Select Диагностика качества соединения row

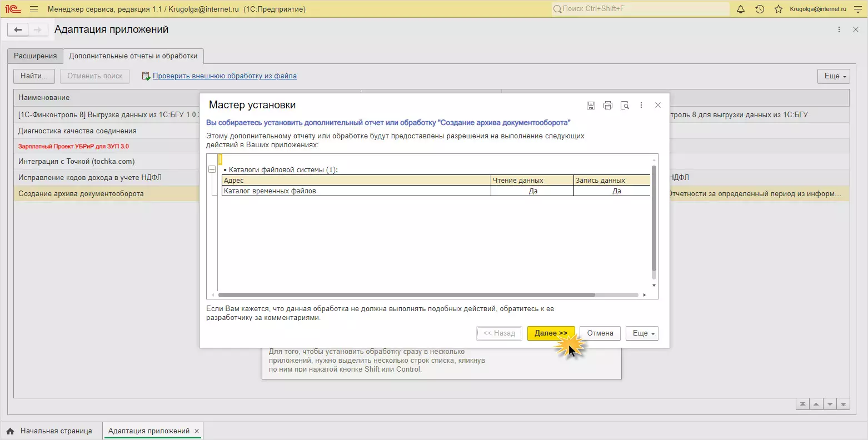point(77,131)
